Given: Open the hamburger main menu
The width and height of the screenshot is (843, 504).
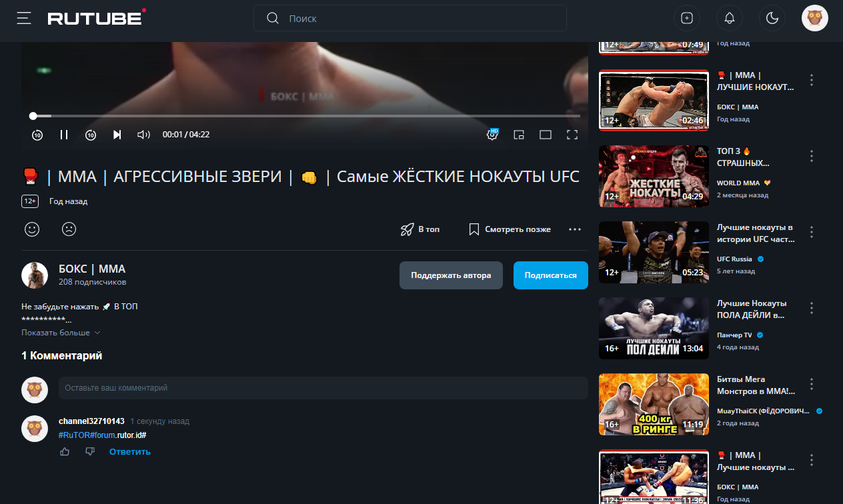Looking at the screenshot, I should [x=25, y=18].
